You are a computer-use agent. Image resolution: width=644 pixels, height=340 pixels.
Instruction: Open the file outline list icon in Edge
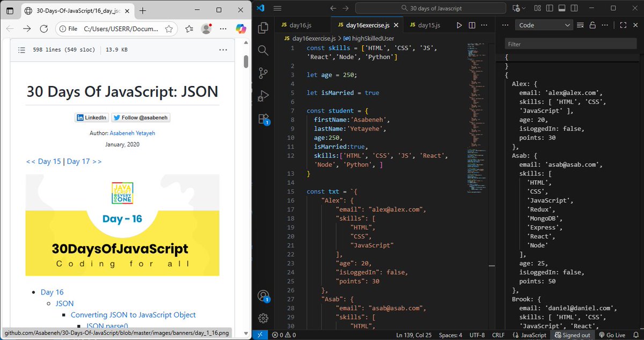point(21,49)
